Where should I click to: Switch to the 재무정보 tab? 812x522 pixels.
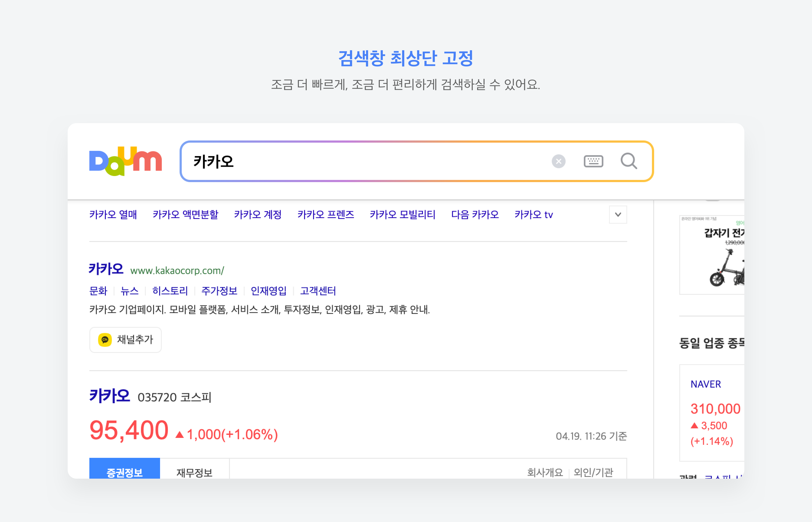coord(194,468)
